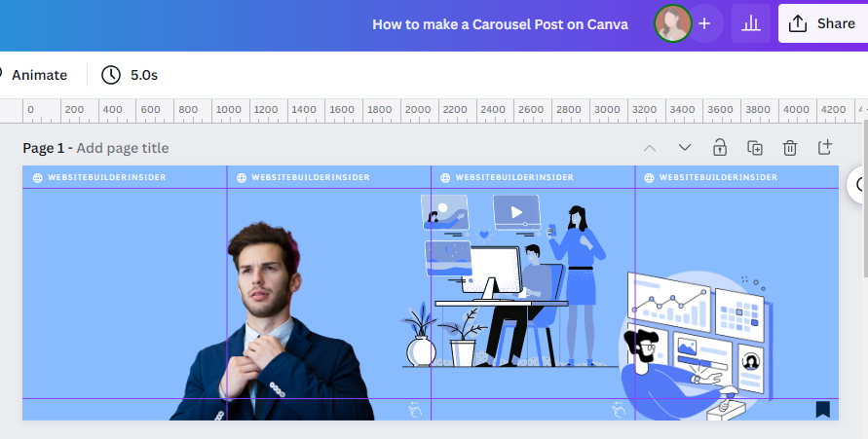Select the second WEBSITEBUILDERINSIDER text
The width and height of the screenshot is (868, 439).
click(311, 177)
